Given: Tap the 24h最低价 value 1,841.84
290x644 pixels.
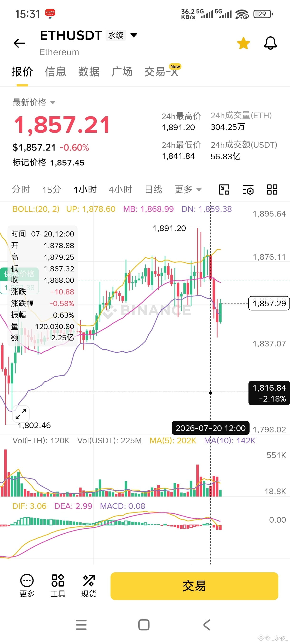Looking at the screenshot, I should tap(178, 156).
